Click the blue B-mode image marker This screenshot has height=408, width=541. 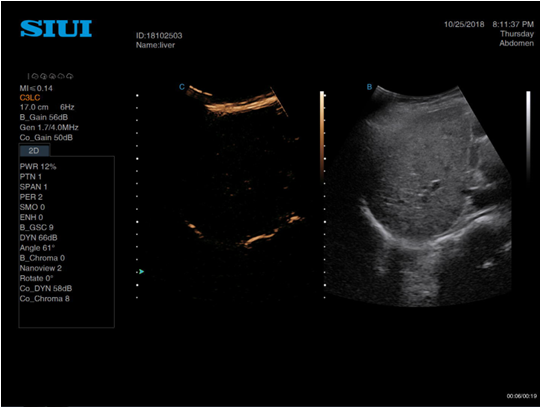369,87
